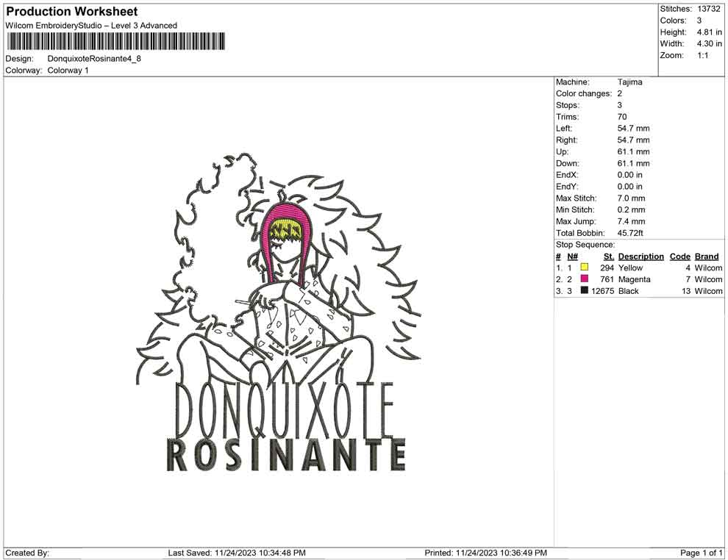Click the EndY value '0.00 in'
The image size is (728, 560).
coord(630,187)
